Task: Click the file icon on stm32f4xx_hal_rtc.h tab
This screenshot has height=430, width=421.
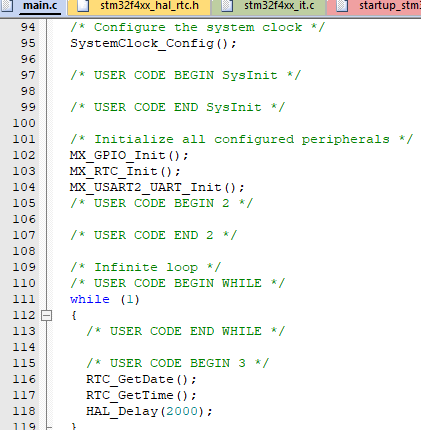Action: [x=83, y=6]
